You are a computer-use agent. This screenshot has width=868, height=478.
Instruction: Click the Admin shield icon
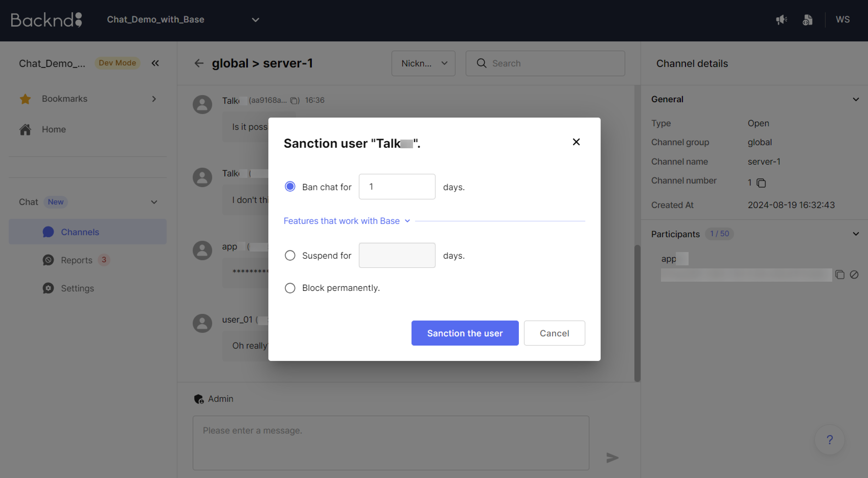tap(199, 399)
